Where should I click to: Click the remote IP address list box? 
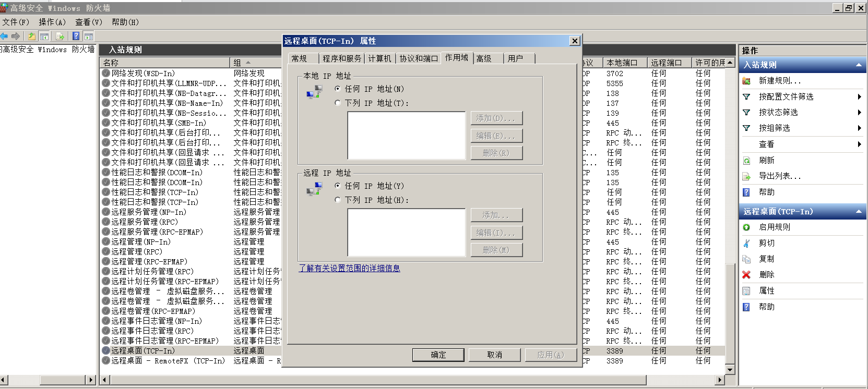coord(407,233)
